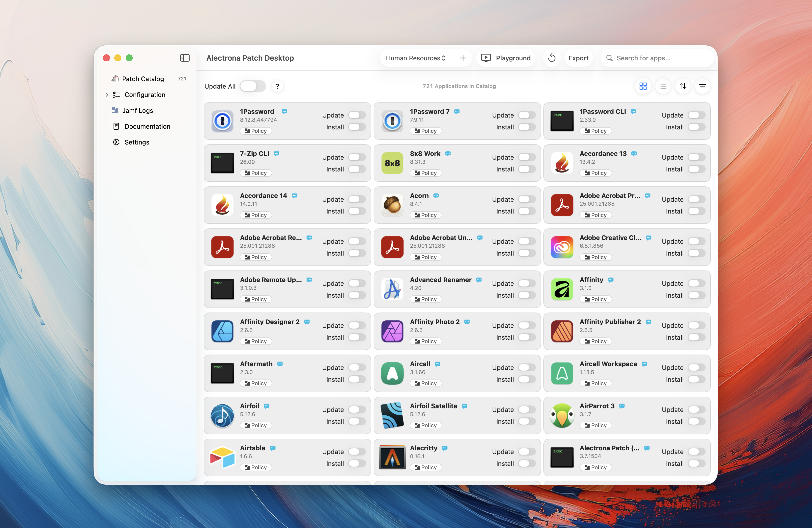Click the '721 Applications in Catalog' text

[459, 86]
